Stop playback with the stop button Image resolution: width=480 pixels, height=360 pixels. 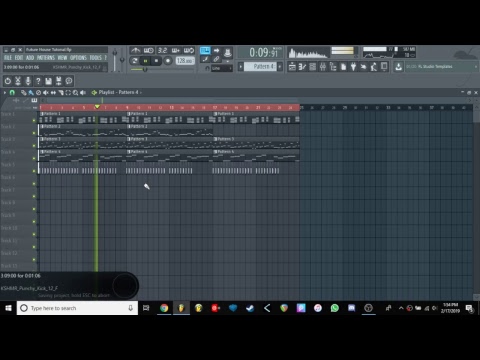pos(156,61)
